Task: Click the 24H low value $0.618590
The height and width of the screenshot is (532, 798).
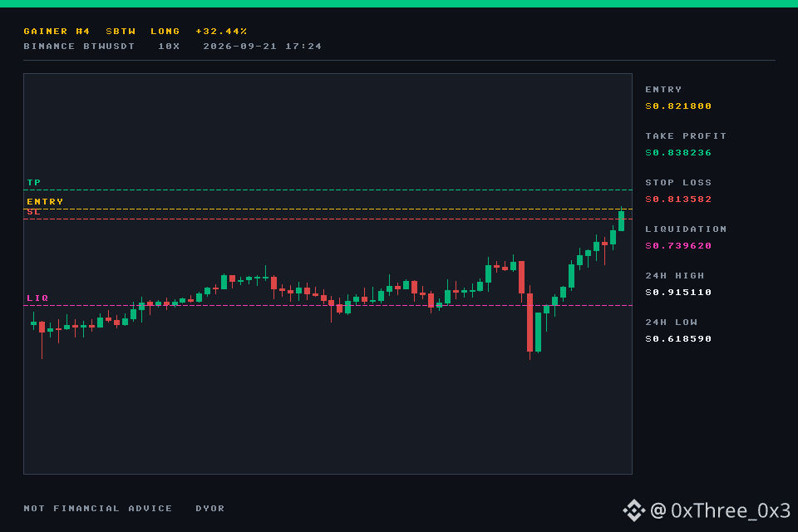Action: coord(678,339)
